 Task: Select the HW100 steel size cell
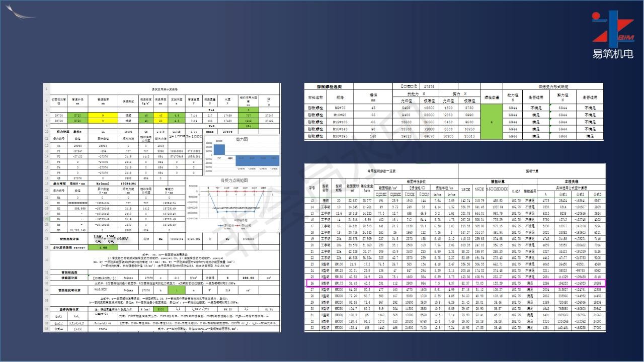[339, 264]
